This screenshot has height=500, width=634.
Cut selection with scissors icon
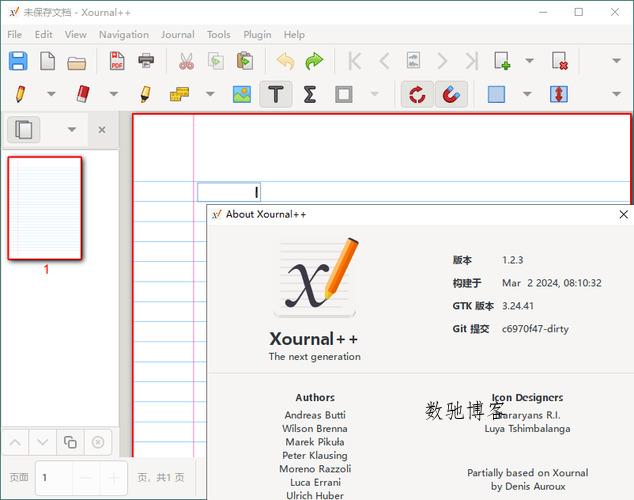(x=186, y=61)
